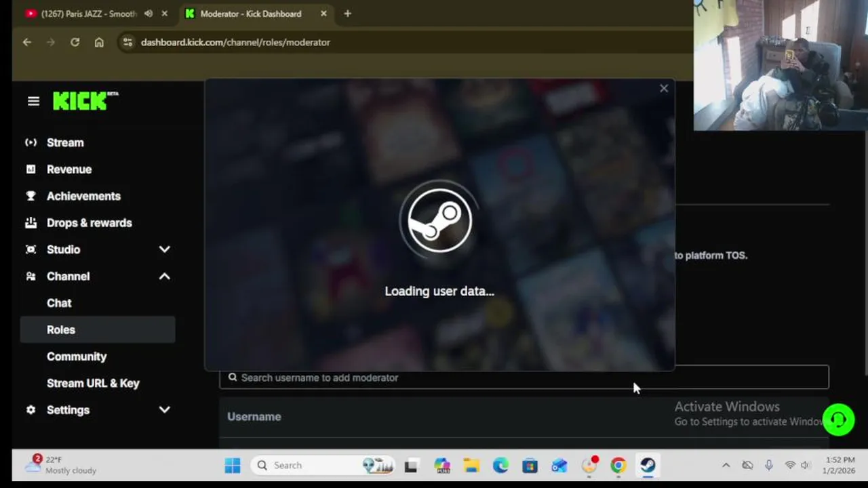The height and width of the screenshot is (488, 868).
Task: Open Steam from taskbar
Action: click(x=648, y=466)
